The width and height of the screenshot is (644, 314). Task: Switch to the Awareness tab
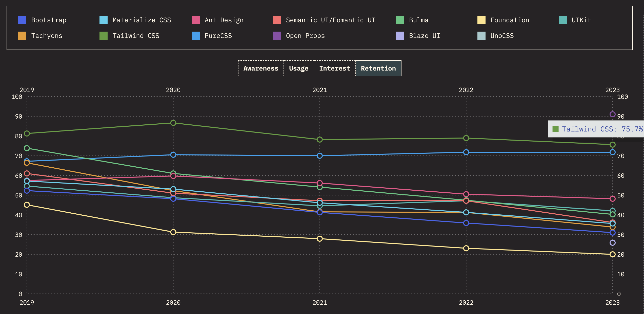point(260,68)
